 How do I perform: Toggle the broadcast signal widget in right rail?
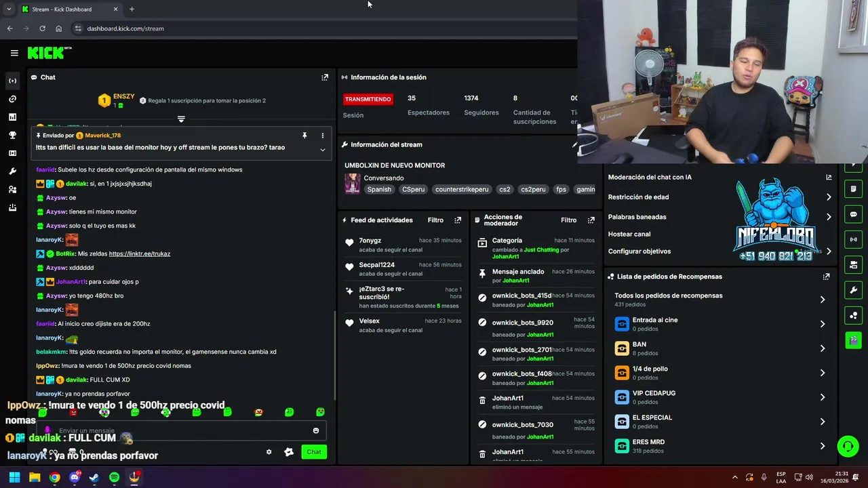[x=853, y=239]
